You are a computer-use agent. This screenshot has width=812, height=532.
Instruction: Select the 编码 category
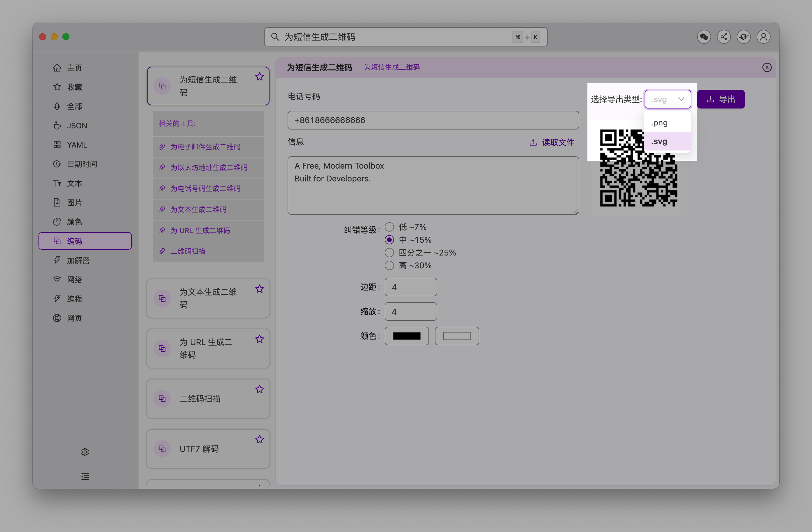coord(85,241)
